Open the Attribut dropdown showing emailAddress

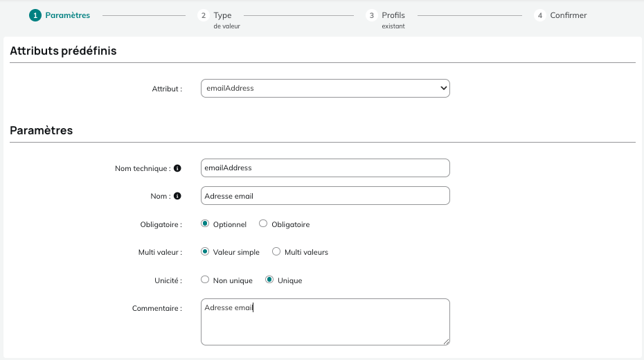pos(325,88)
